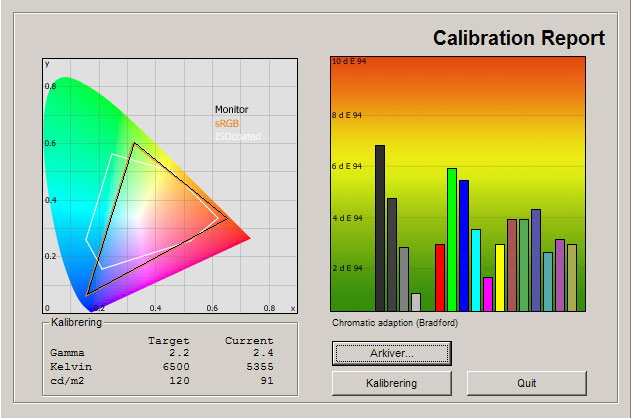Viewport: 631px width, 418px height.
Task: Click the Calibration Report title
Action: [518, 38]
